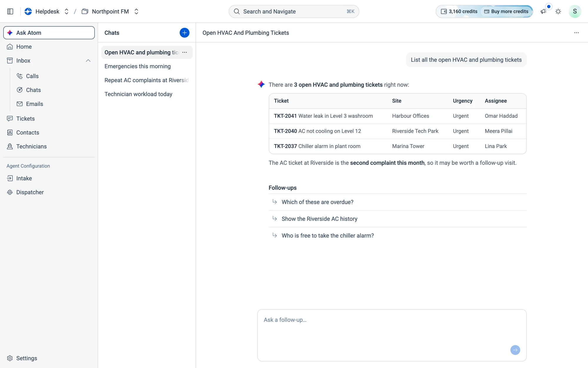Viewport: 588px width, 368px height.
Task: Send the follow-up message arrow button
Action: coord(515,350)
